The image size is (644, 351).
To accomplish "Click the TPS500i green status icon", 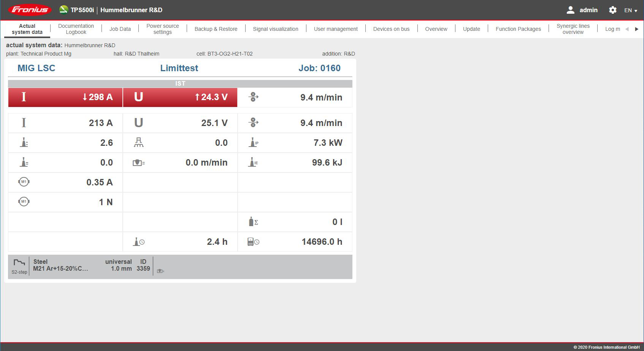I will tap(63, 10).
